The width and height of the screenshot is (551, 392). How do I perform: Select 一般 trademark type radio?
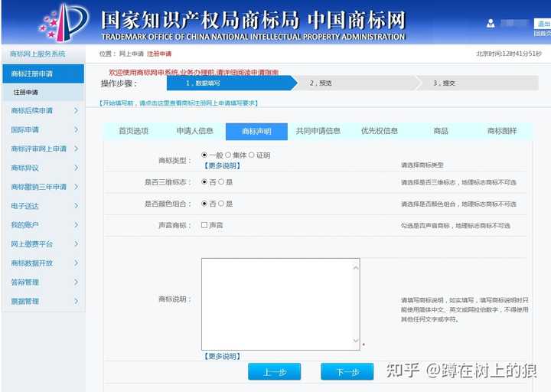204,155
